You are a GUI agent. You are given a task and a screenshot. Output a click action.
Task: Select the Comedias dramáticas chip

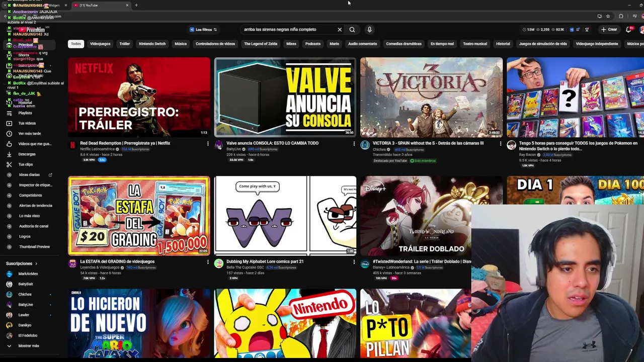tap(404, 44)
